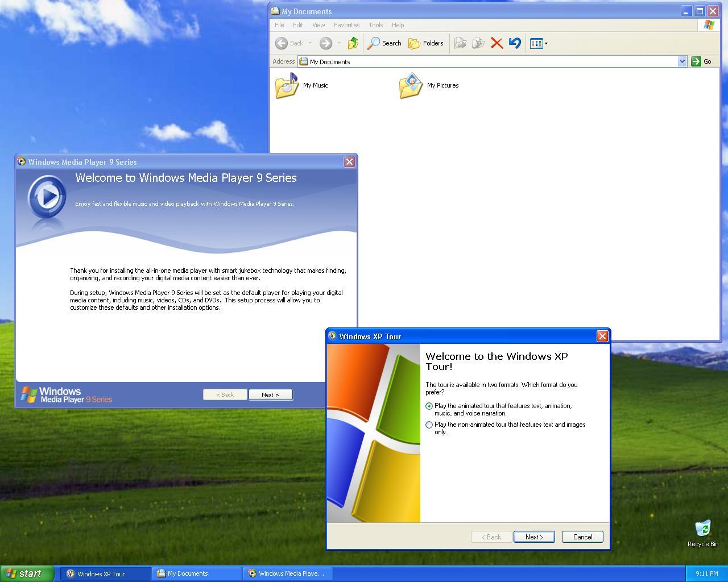This screenshot has width=728, height=582.
Task: Switch to My Documents taskbar button
Action: [197, 573]
